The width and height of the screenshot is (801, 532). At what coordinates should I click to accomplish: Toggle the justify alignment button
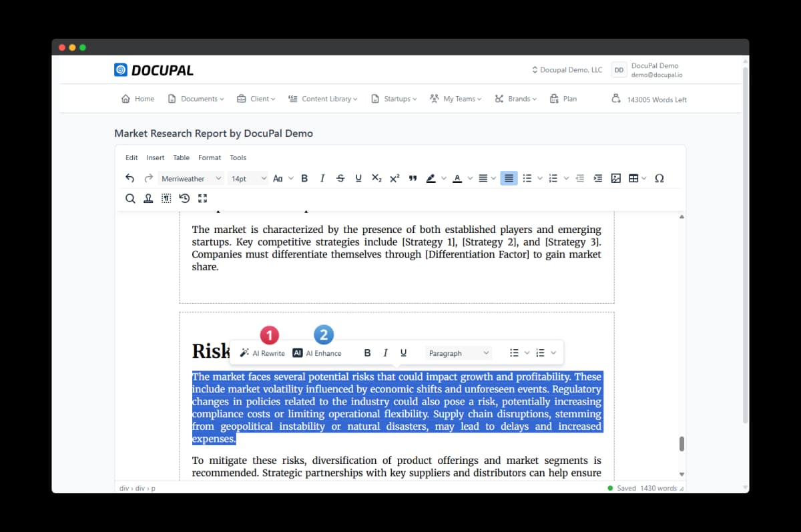(x=509, y=178)
